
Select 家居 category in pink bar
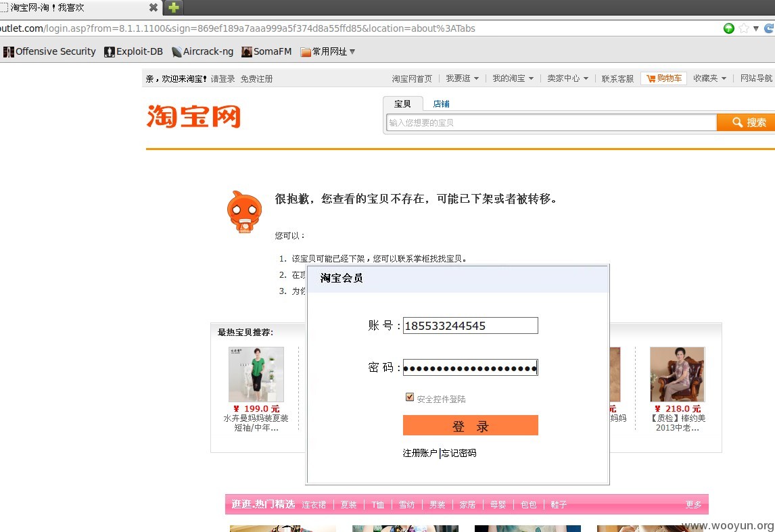click(x=467, y=505)
